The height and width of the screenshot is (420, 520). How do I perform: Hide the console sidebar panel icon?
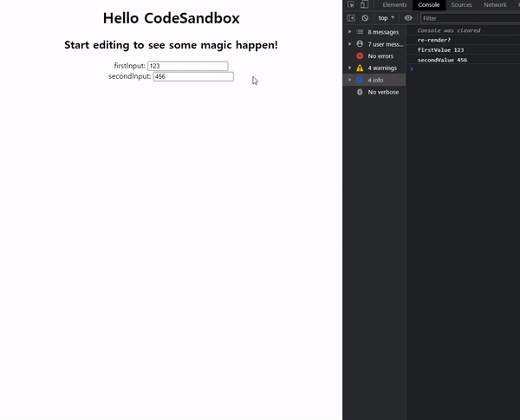coord(351,18)
